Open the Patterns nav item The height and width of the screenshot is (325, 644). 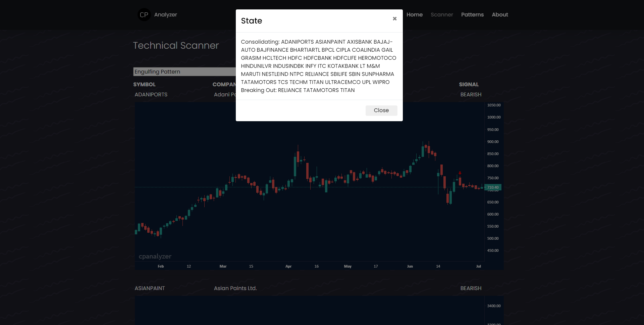point(472,15)
